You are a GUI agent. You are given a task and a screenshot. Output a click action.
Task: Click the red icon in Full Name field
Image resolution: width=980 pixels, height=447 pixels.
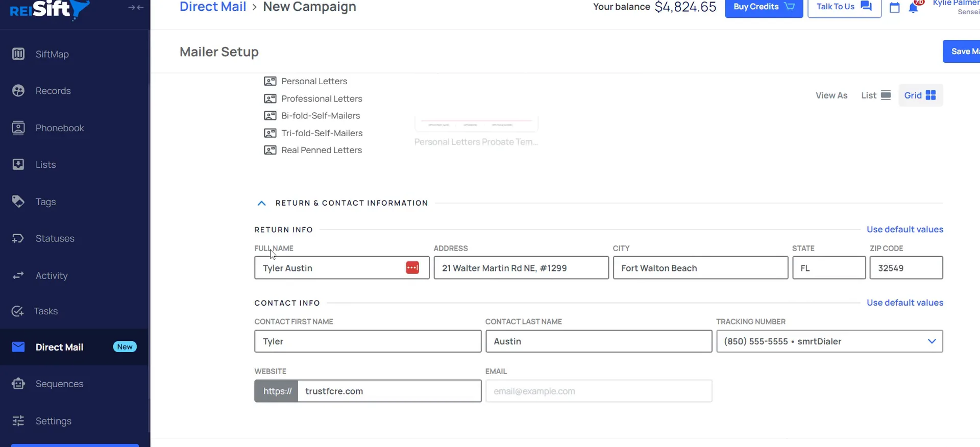[x=412, y=268]
